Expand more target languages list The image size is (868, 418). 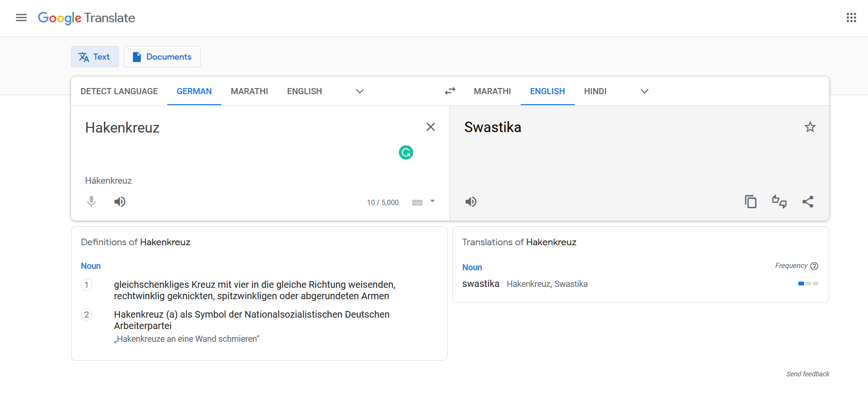pos(644,91)
